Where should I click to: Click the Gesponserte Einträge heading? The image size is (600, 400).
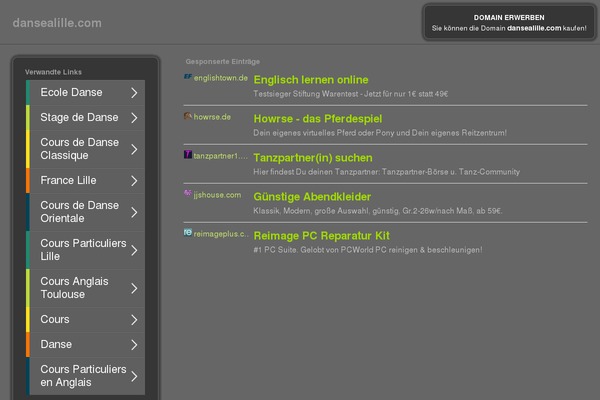(x=223, y=62)
